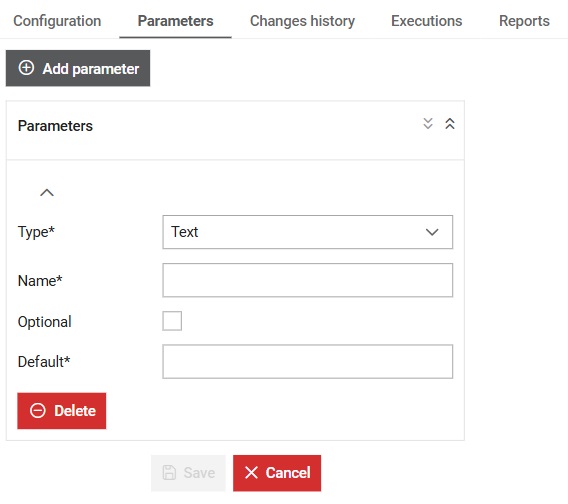Image resolution: width=568 pixels, height=504 pixels.
Task: Click the floppy disk Save icon
Action: [x=169, y=472]
